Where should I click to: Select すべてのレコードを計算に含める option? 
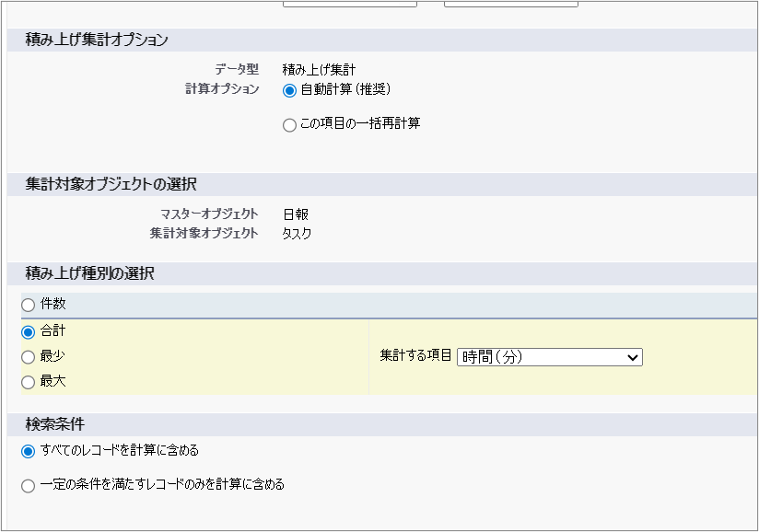click(28, 451)
